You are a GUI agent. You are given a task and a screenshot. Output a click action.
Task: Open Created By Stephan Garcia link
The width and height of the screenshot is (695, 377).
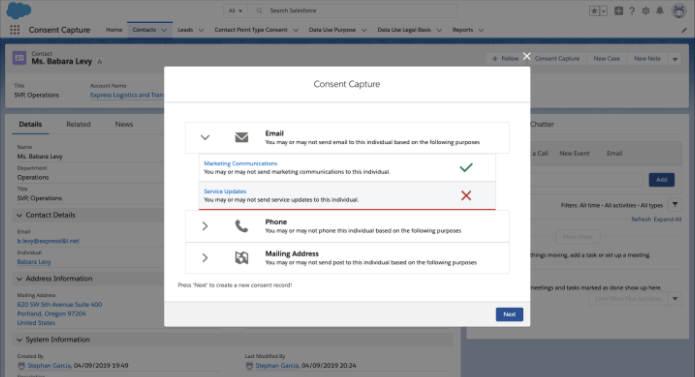click(x=49, y=366)
